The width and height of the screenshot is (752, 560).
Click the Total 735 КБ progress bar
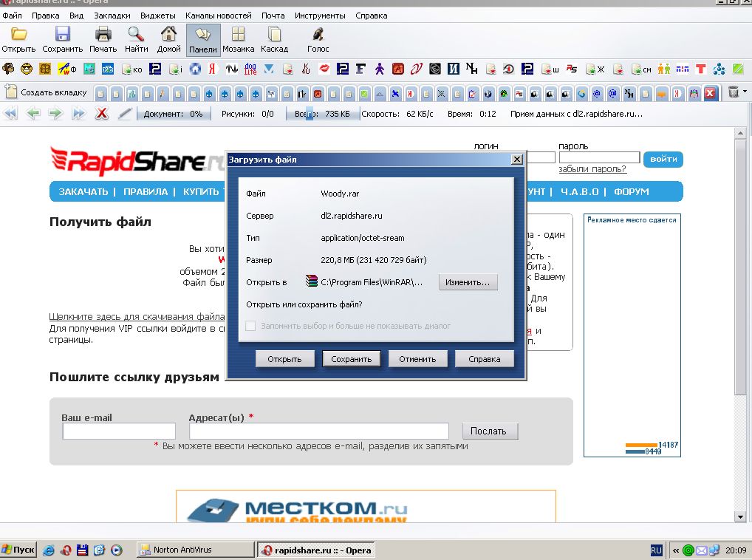(322, 114)
